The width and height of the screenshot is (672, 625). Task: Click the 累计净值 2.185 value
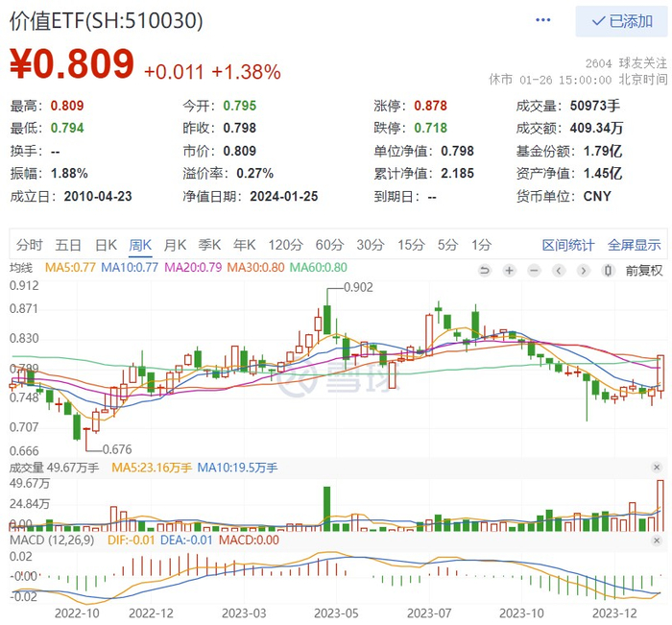pyautogui.click(x=457, y=173)
